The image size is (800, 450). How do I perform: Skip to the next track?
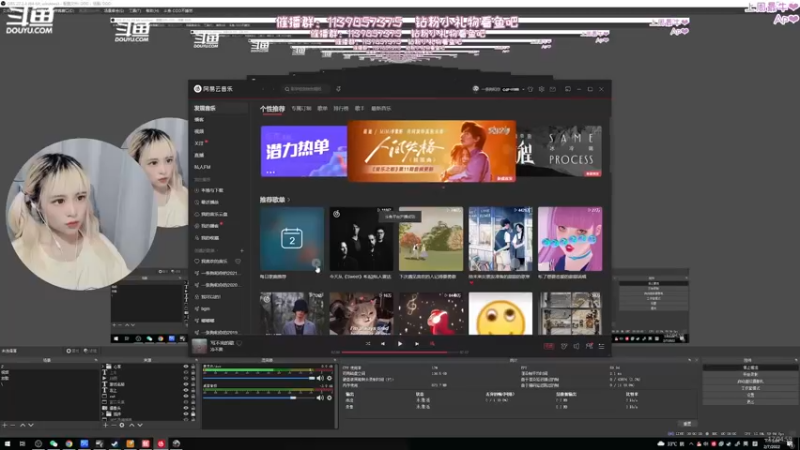(416, 344)
